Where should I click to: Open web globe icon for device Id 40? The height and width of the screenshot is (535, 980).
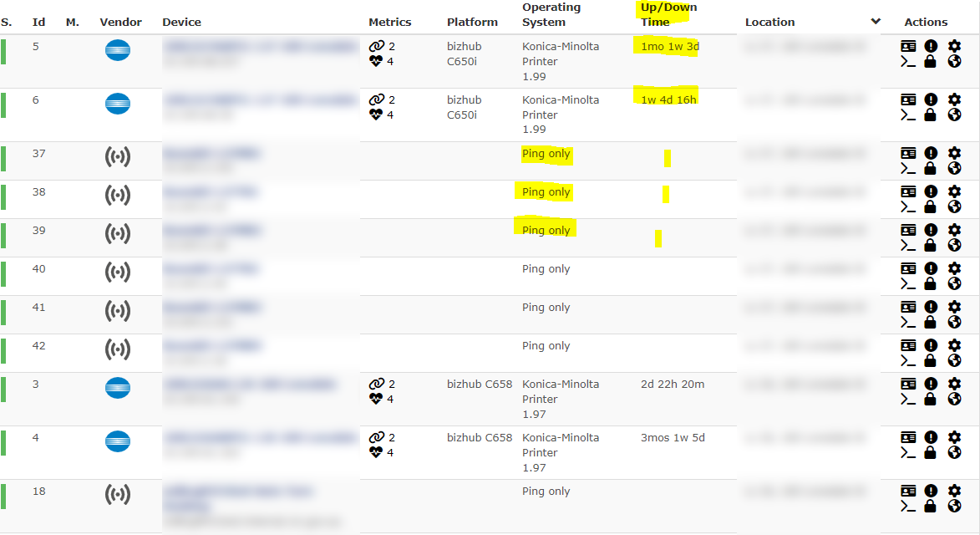[954, 283]
